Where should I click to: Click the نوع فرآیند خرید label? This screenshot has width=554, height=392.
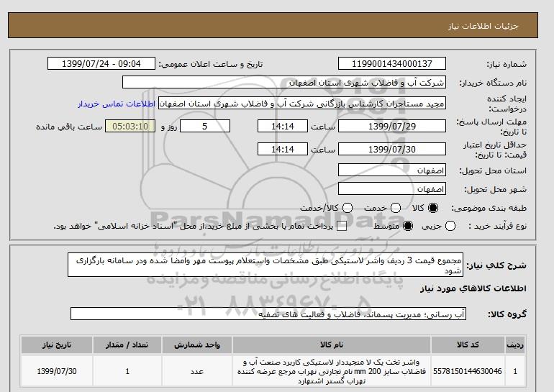(x=498, y=226)
